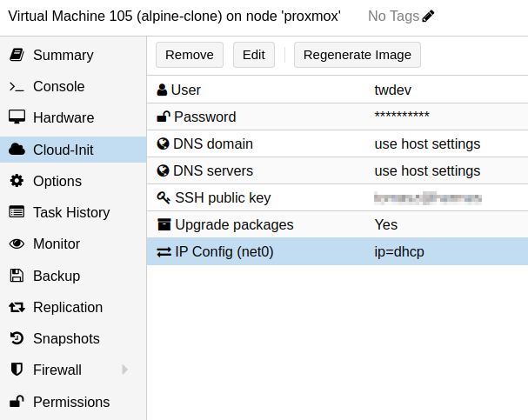The image size is (528, 420).
Task: Click the Password unlock icon in table
Action: pos(164,117)
